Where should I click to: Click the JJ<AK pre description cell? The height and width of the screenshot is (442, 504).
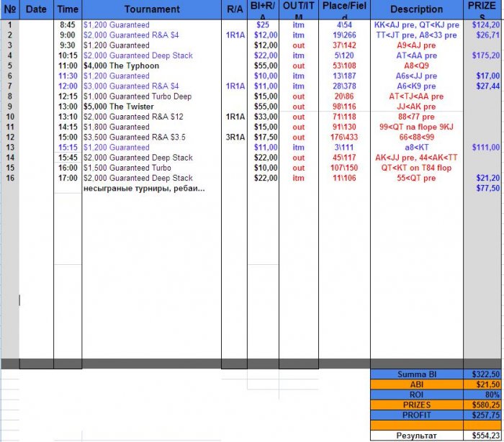(417, 107)
